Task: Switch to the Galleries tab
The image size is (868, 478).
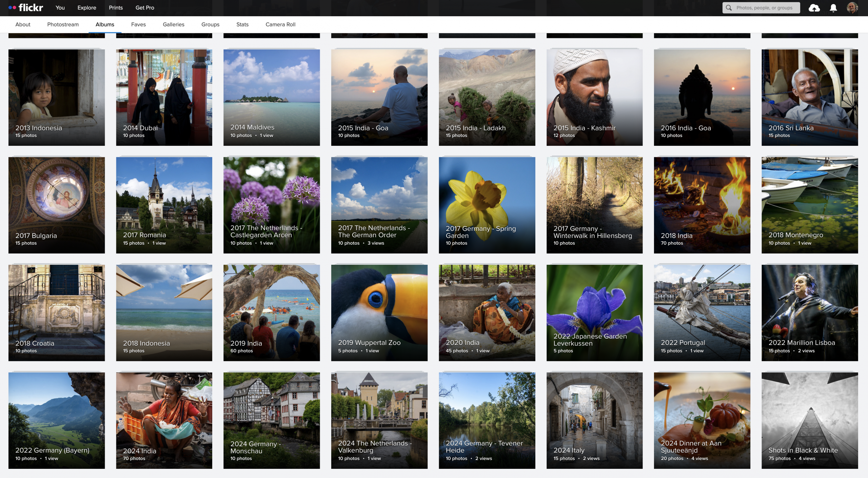Action: tap(173, 24)
